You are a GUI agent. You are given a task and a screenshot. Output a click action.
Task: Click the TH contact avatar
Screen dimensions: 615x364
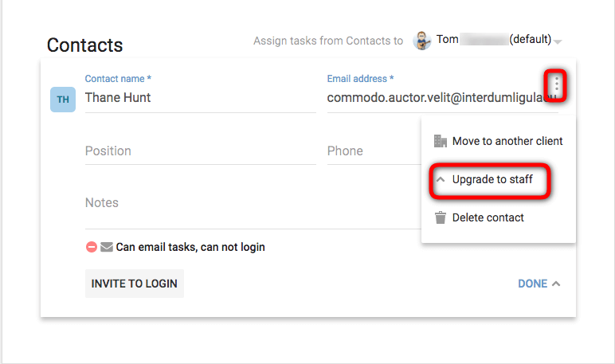(x=63, y=99)
